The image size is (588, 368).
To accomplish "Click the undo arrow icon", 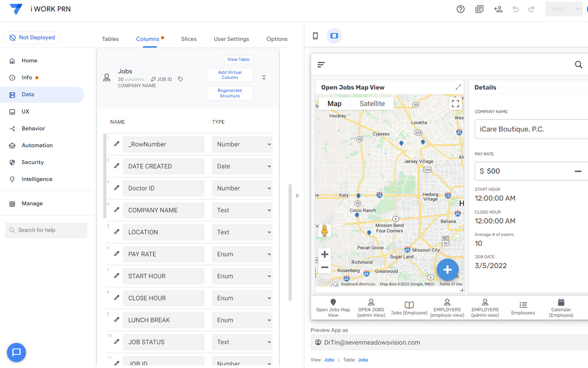I will click(x=516, y=9).
